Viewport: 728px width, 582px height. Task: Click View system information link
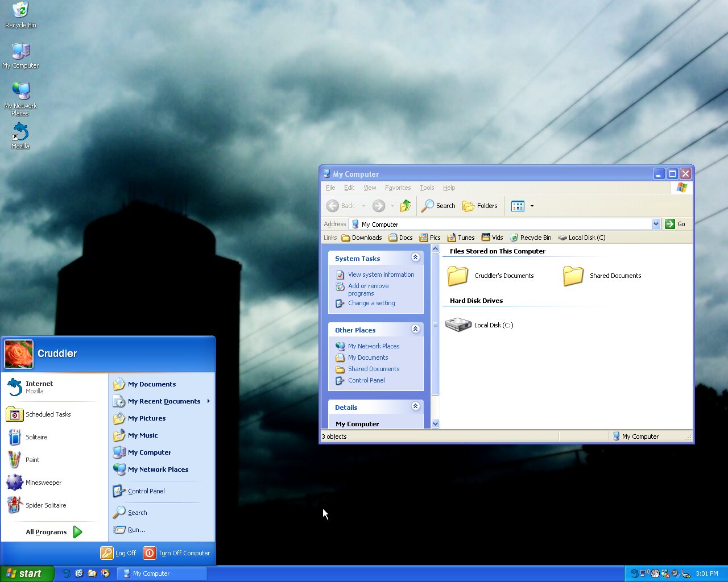(x=380, y=275)
